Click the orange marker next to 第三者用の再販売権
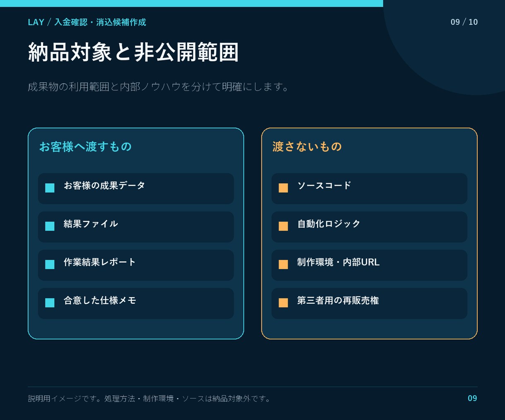This screenshot has height=420, width=505. 283,303
